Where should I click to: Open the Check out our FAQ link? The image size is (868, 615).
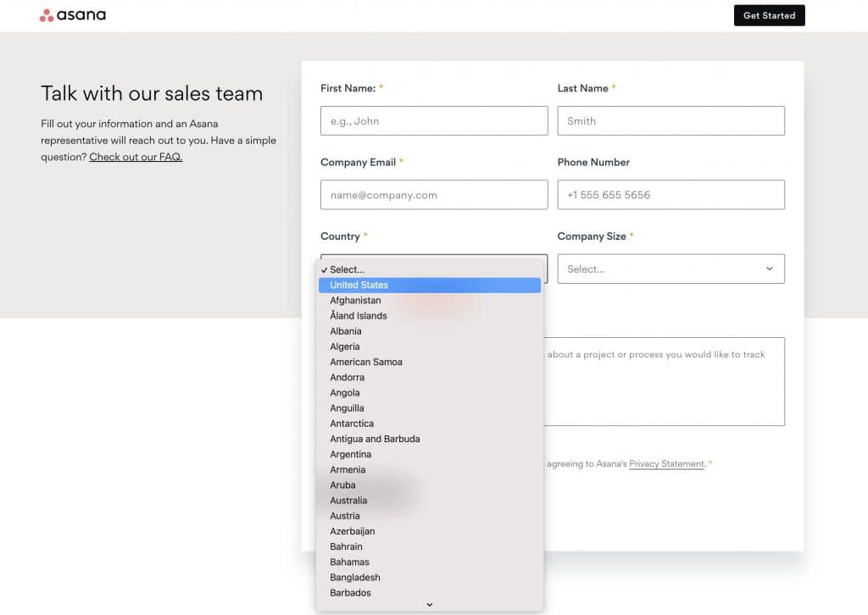coord(136,157)
